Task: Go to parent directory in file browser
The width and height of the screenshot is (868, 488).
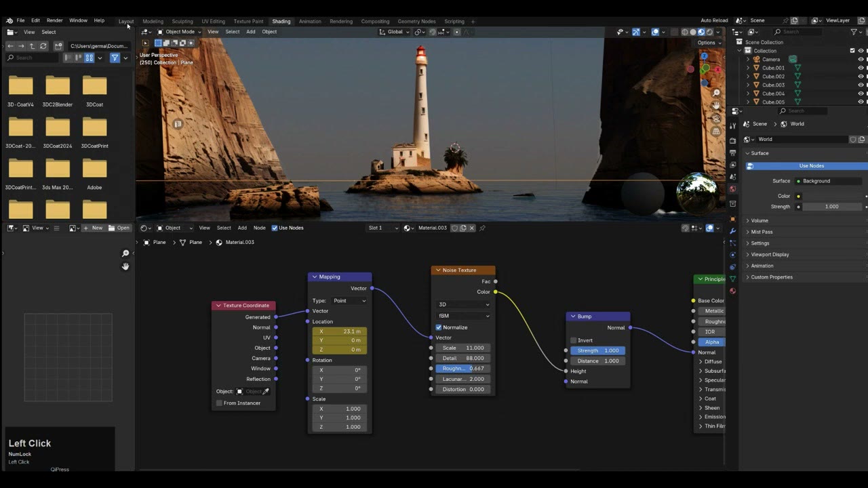Action: click(32, 46)
